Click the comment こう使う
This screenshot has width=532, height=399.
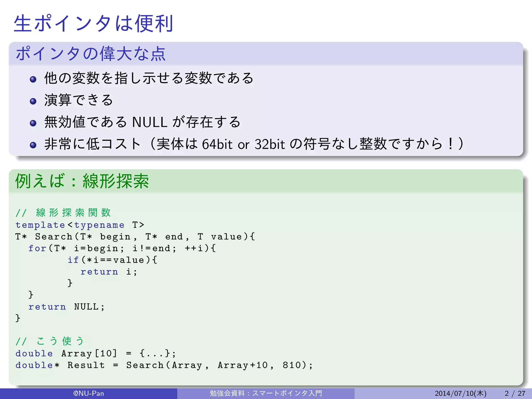click(60, 341)
